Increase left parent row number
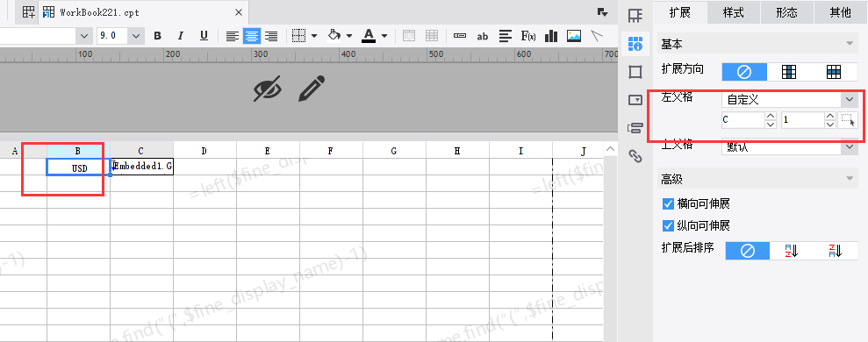This screenshot has width=868, height=342. pos(830,116)
